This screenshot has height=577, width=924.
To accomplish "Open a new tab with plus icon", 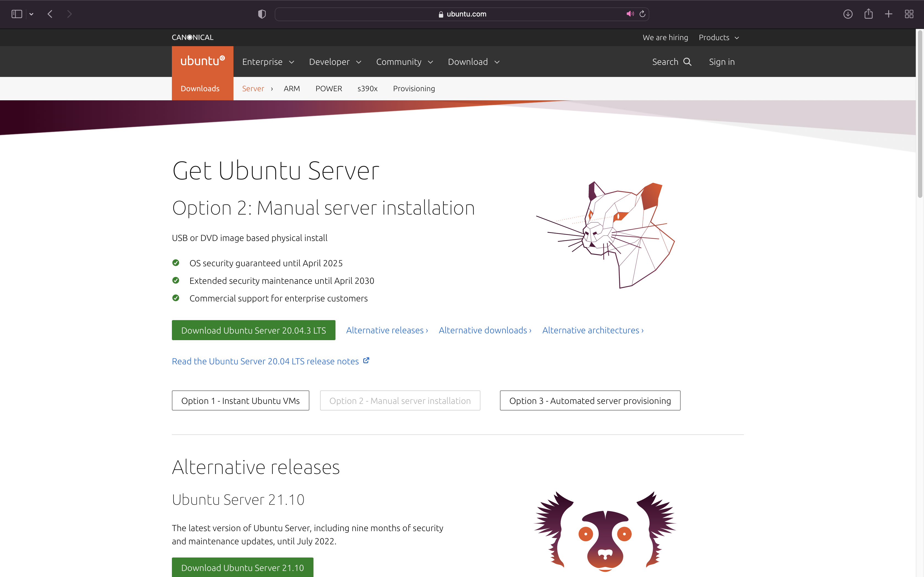I will (889, 14).
